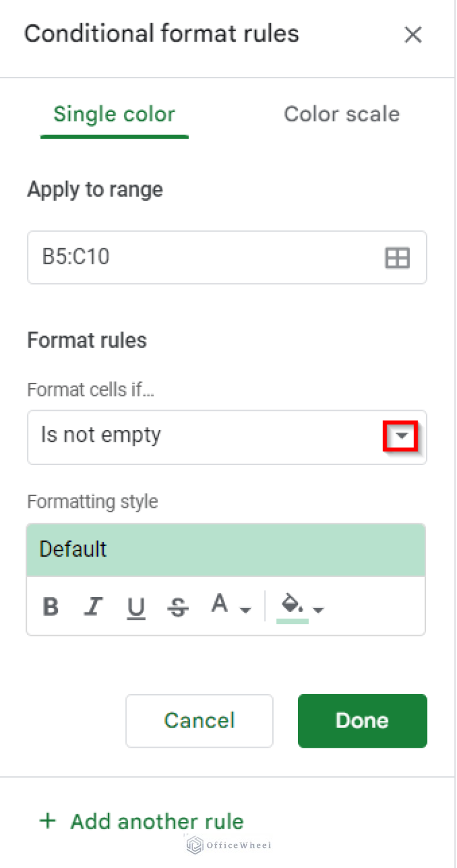
Task: Add another conditional format rule
Action: 140,821
